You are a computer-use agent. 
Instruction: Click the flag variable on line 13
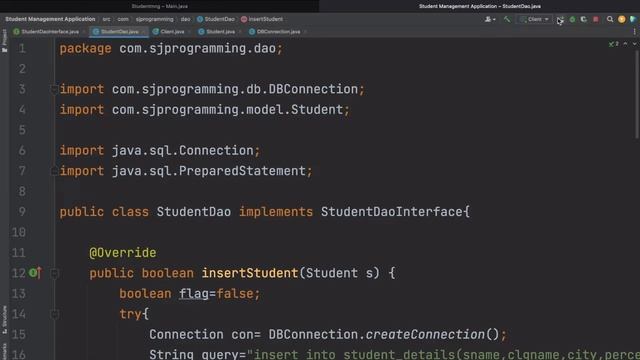click(x=194, y=293)
